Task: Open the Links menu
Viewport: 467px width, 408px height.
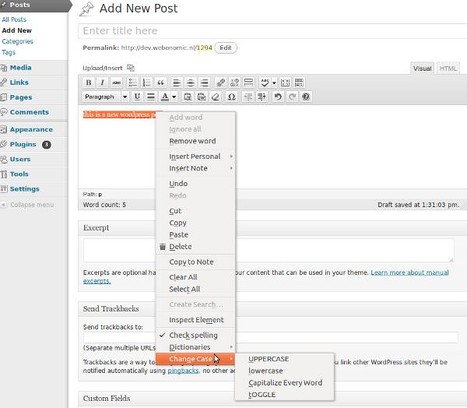Action: click(x=19, y=82)
